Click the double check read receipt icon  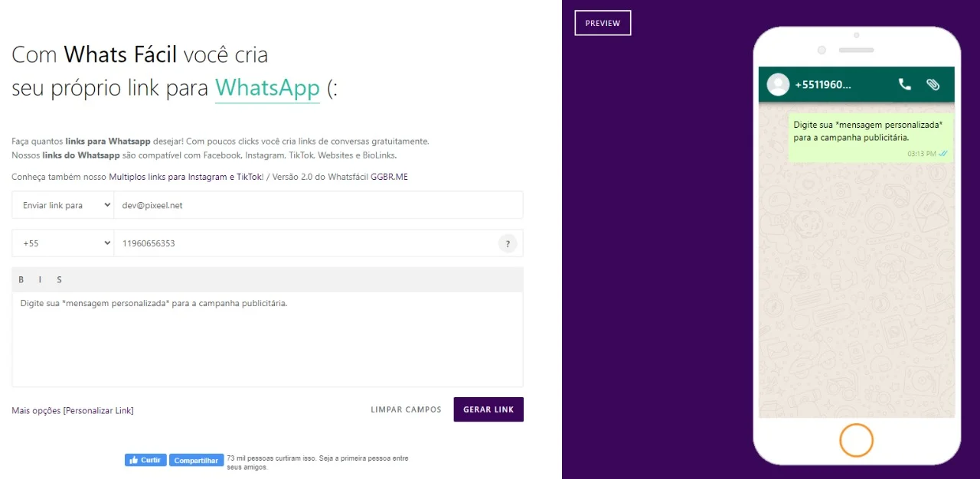pos(943,154)
